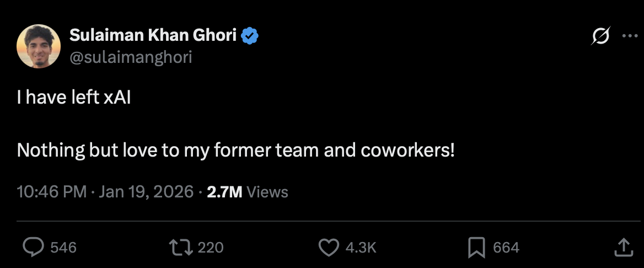The height and width of the screenshot is (268, 644).
Task: Toggle the repost arrows icon
Action: click(182, 247)
